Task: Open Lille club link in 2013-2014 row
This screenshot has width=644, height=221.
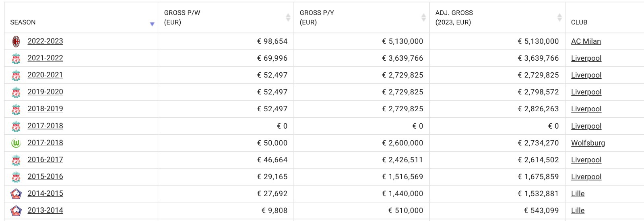Action: click(x=578, y=210)
